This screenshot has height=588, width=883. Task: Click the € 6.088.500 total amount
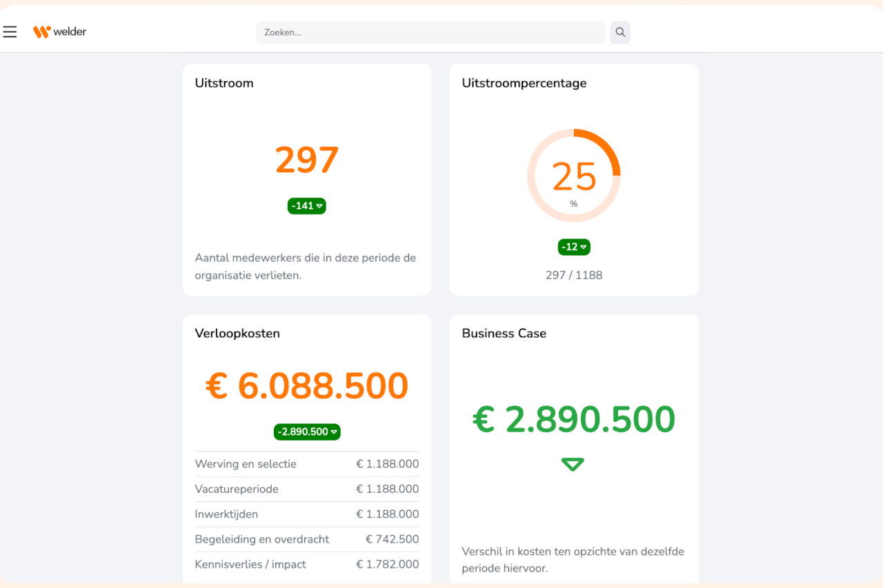pyautogui.click(x=307, y=386)
